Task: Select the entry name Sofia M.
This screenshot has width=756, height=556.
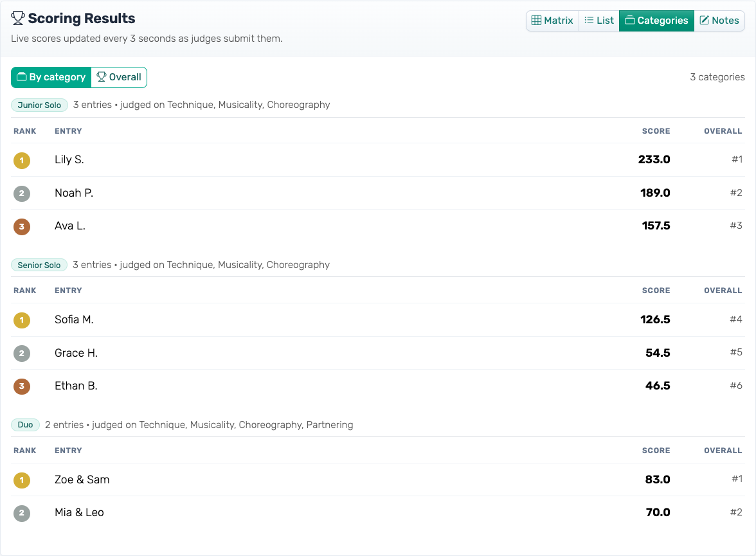Action: point(74,319)
